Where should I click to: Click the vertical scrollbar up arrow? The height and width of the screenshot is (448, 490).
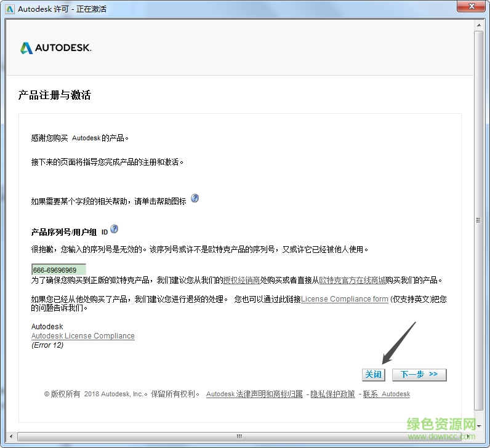[x=478, y=24]
